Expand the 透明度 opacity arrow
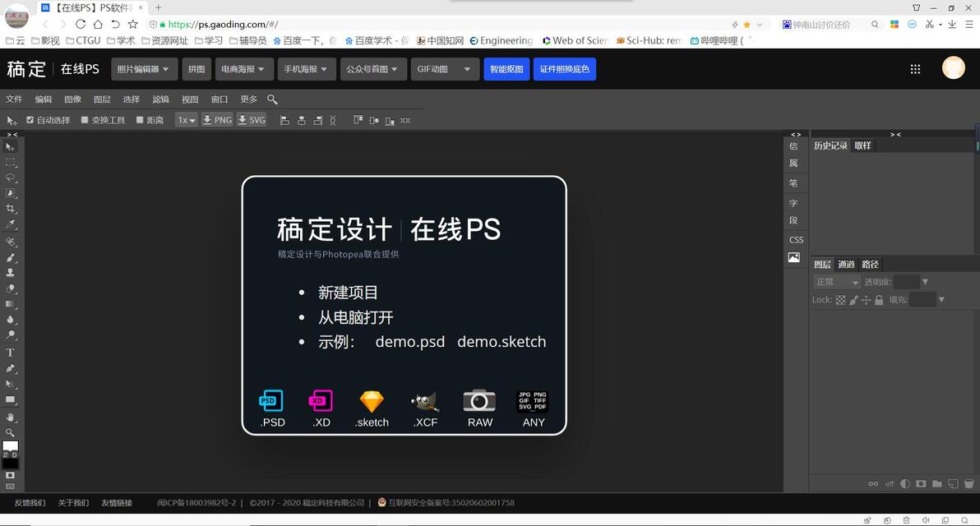This screenshot has width=980, height=526. [x=925, y=283]
